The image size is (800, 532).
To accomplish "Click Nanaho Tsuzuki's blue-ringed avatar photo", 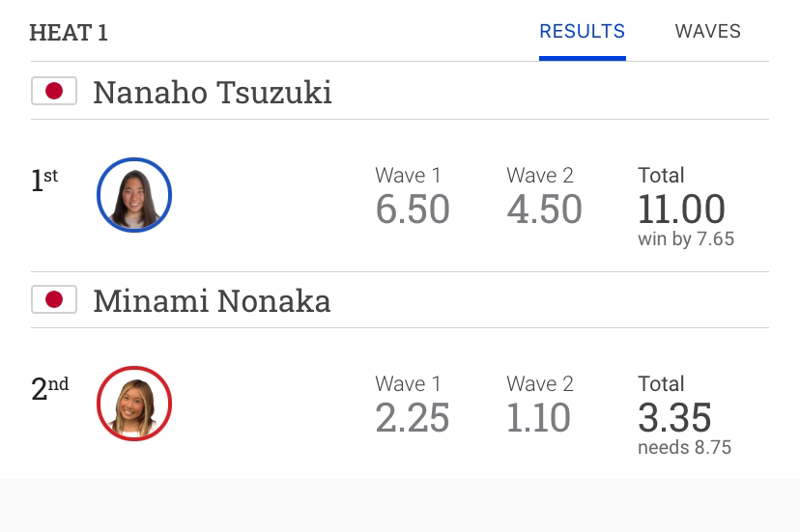I will coord(134,195).
